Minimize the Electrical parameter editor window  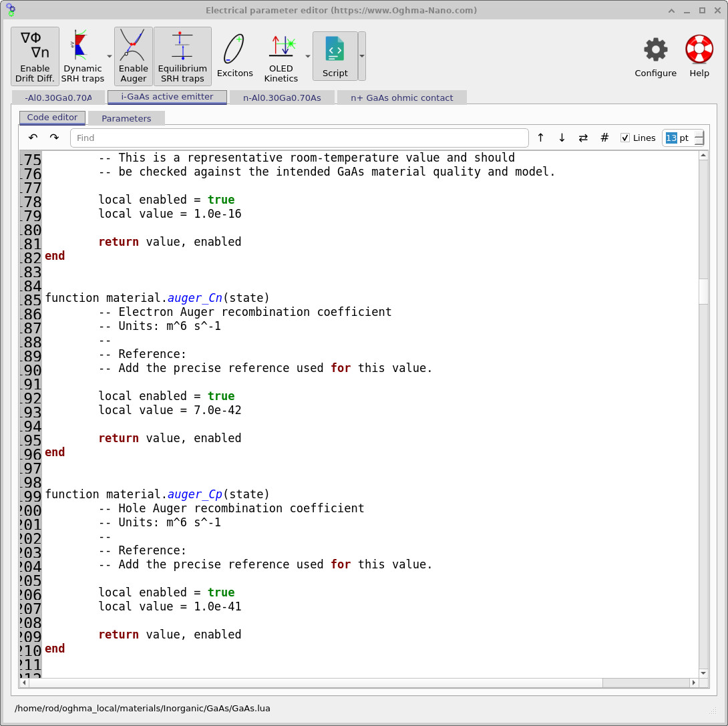pos(687,10)
